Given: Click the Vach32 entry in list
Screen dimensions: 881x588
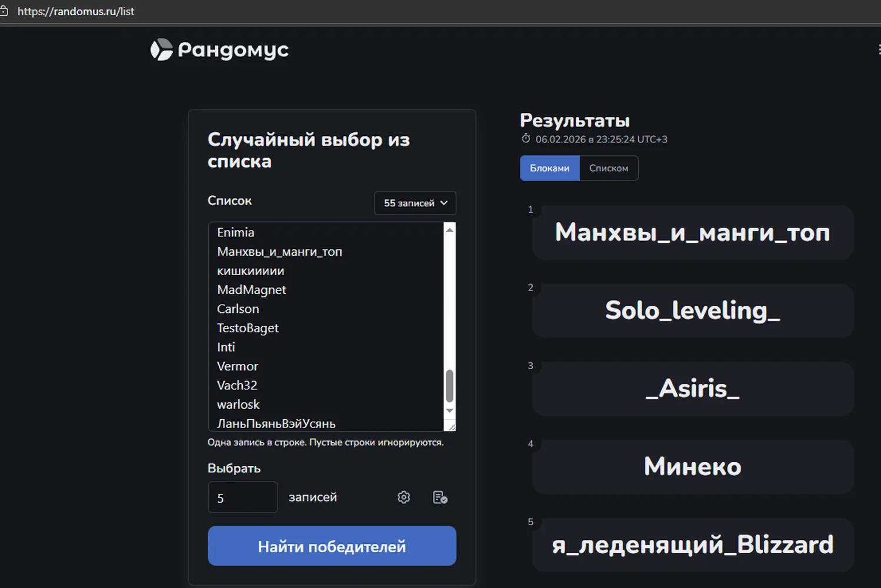Looking at the screenshot, I should (x=237, y=385).
